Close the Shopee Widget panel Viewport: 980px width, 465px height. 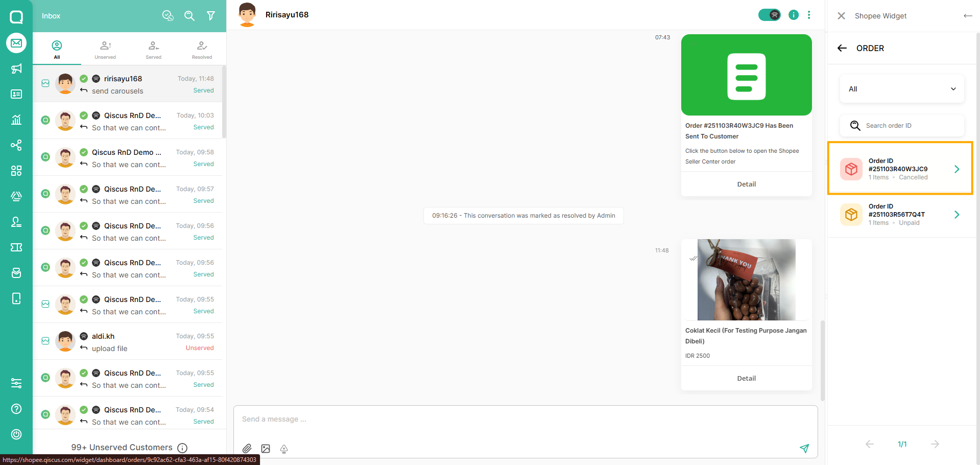click(x=842, y=16)
